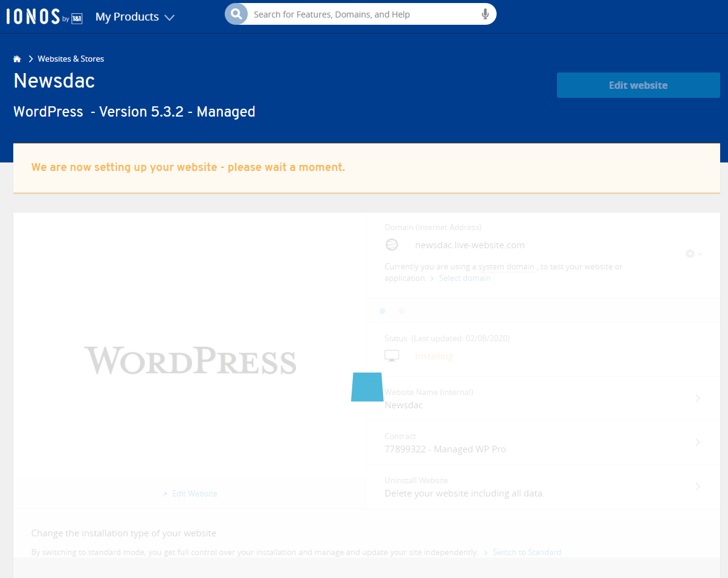Click the setting up your website notice
The height and width of the screenshot is (578, 728).
pyautogui.click(x=367, y=168)
